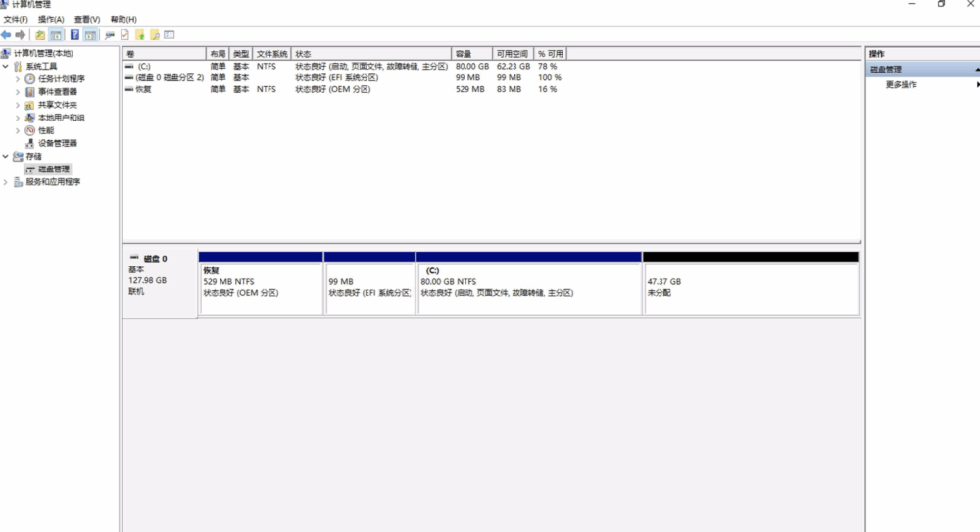Click the 任务计划程序 clock icon
This screenshot has height=532, width=980.
[30, 78]
